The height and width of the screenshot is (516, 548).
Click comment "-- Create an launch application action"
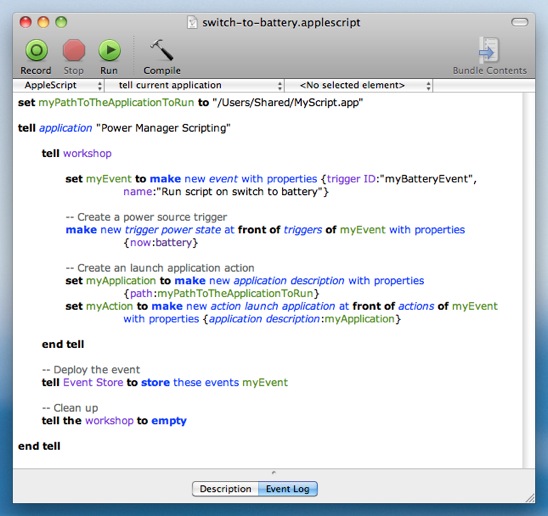[160, 268]
